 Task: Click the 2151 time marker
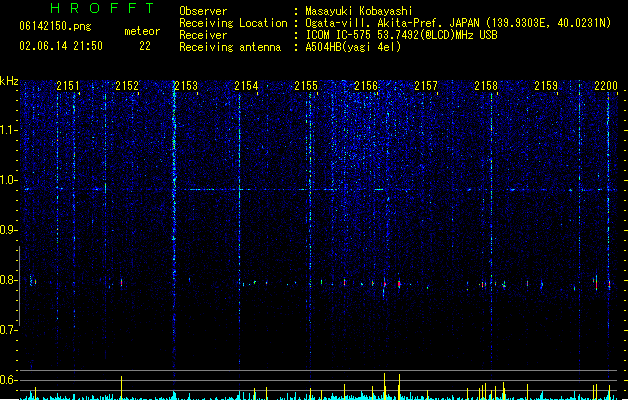pyautogui.click(x=68, y=86)
